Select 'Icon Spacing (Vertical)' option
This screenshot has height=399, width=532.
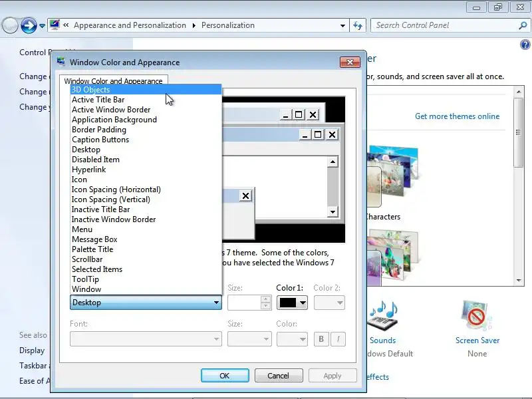click(x=146, y=199)
